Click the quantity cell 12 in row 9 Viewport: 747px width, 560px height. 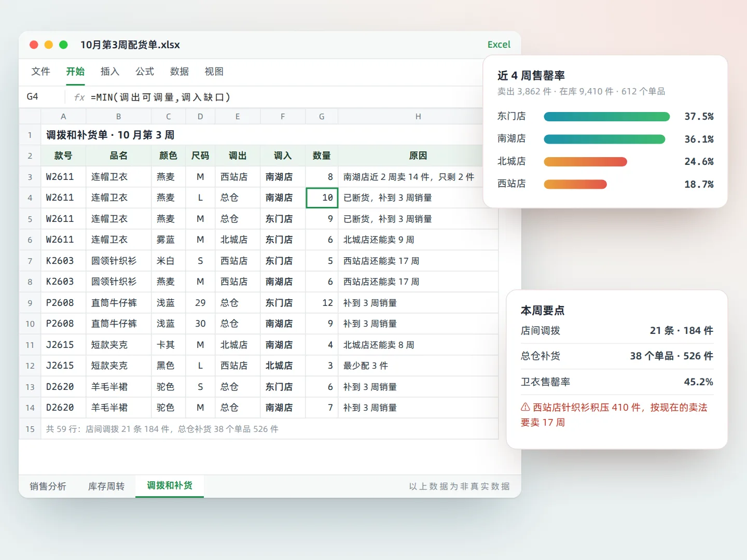click(x=322, y=303)
